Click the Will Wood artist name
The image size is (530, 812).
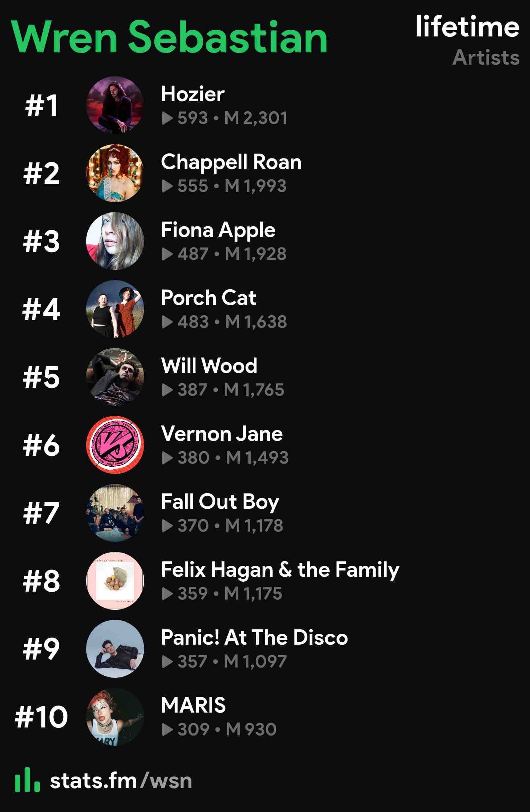[209, 366]
